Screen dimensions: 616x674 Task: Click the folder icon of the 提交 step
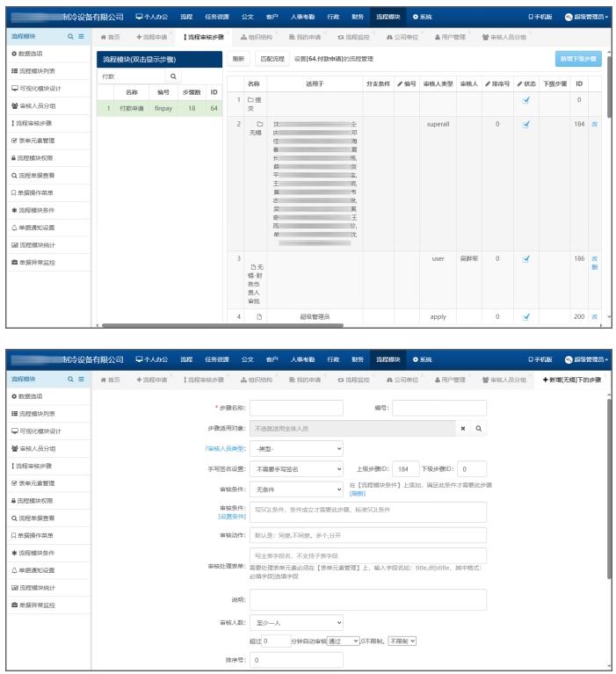coord(250,100)
